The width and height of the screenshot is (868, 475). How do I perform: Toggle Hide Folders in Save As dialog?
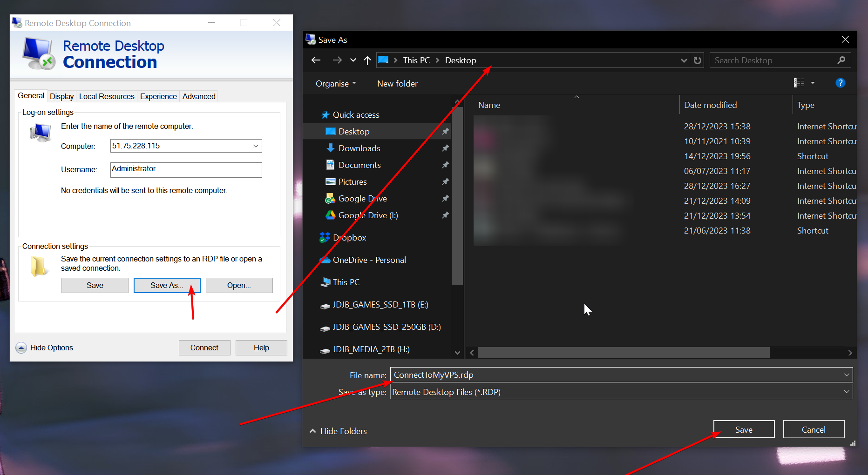point(338,431)
